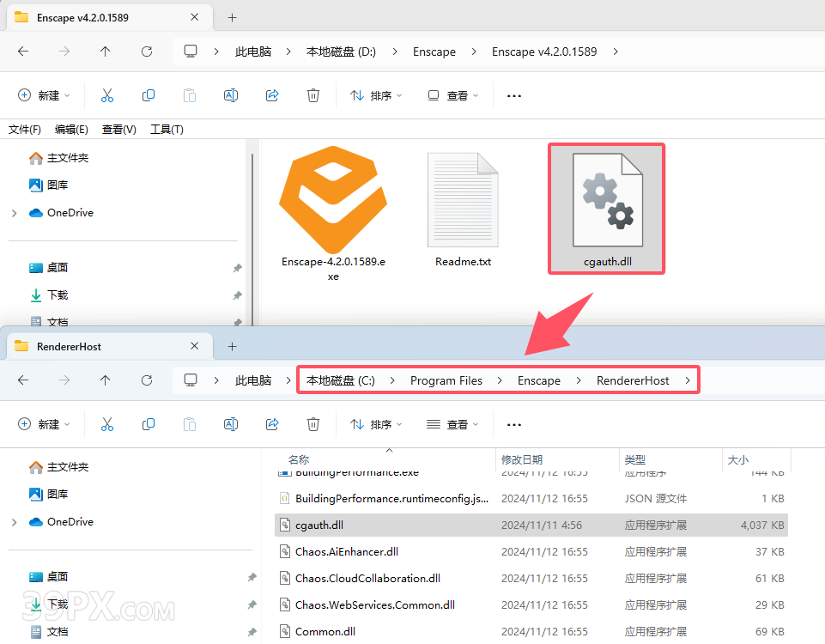
Task: Select Chaos.AiEnhancer.dll in the file list
Action: click(346, 551)
